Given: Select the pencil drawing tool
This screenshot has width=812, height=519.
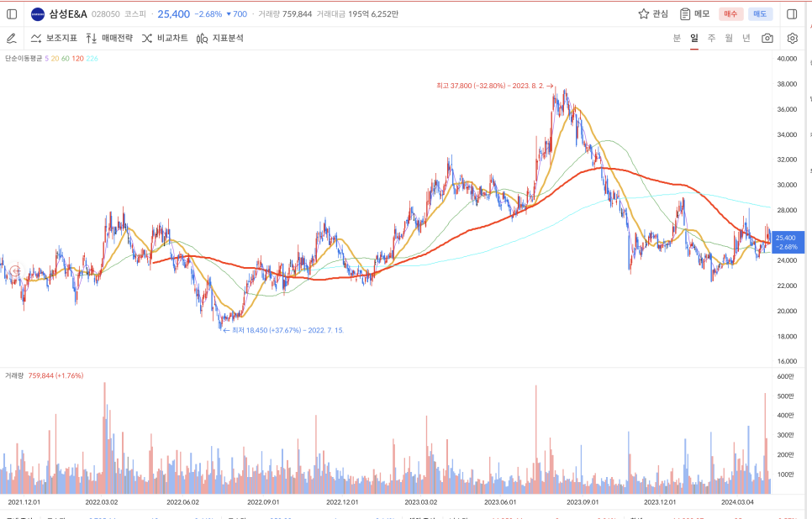Looking at the screenshot, I should [x=12, y=39].
